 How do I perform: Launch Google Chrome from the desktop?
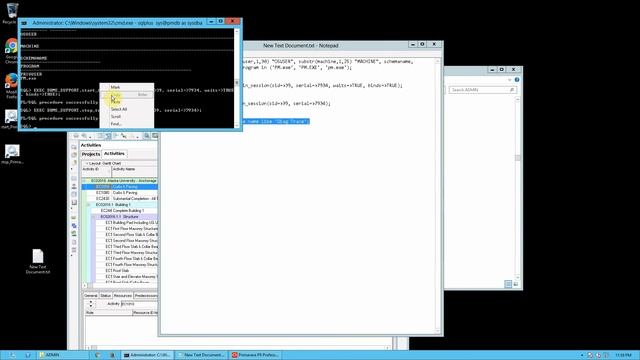pos(11,50)
